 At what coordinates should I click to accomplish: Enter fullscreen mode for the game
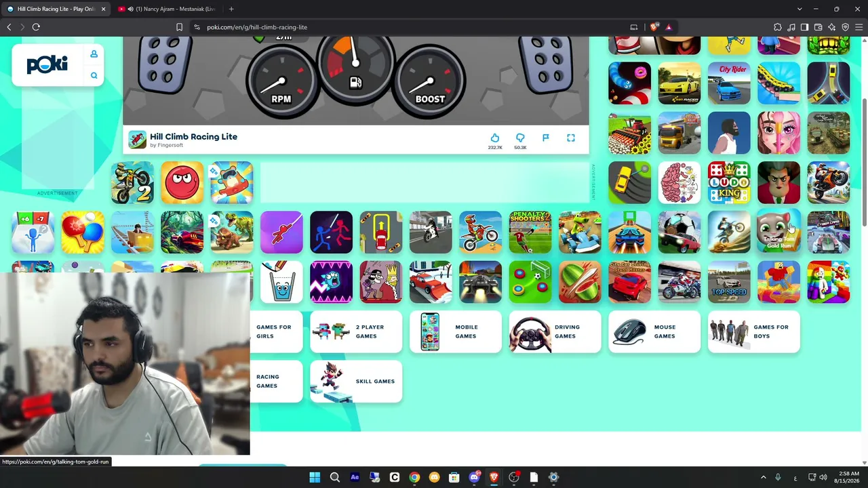[x=571, y=138]
